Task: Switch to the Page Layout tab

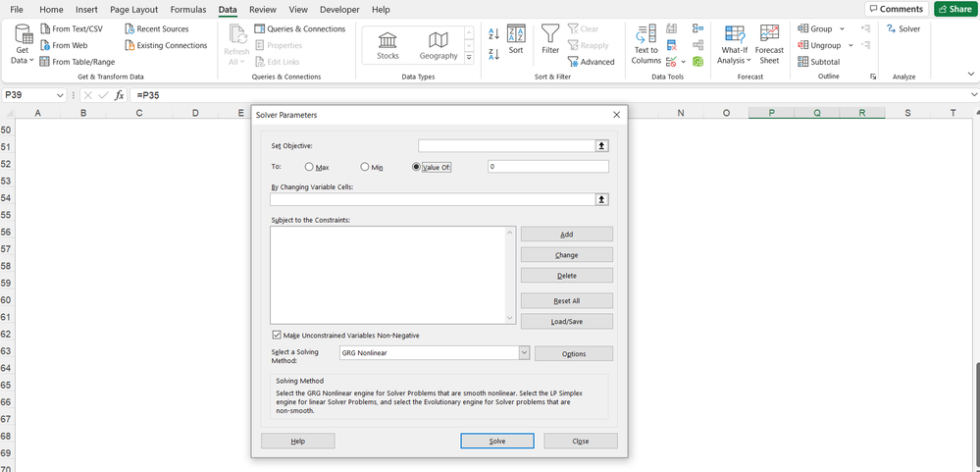Action: [133, 10]
